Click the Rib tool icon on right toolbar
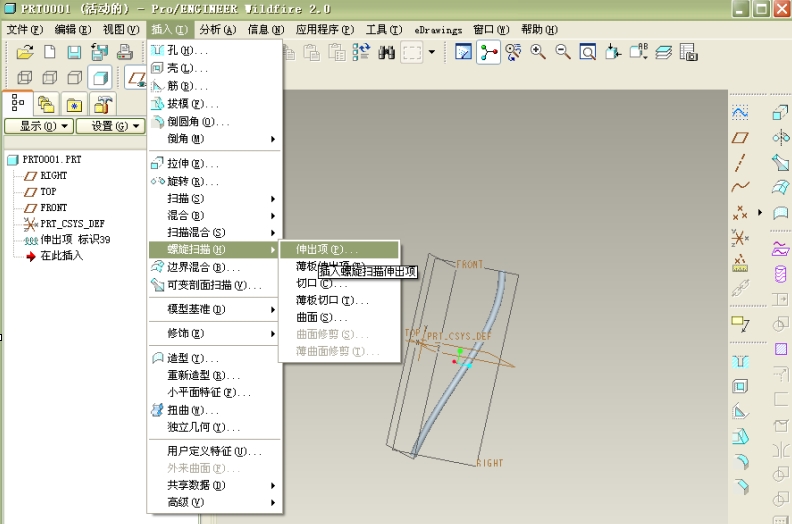Viewport: 792px width, 524px height. coord(740,412)
